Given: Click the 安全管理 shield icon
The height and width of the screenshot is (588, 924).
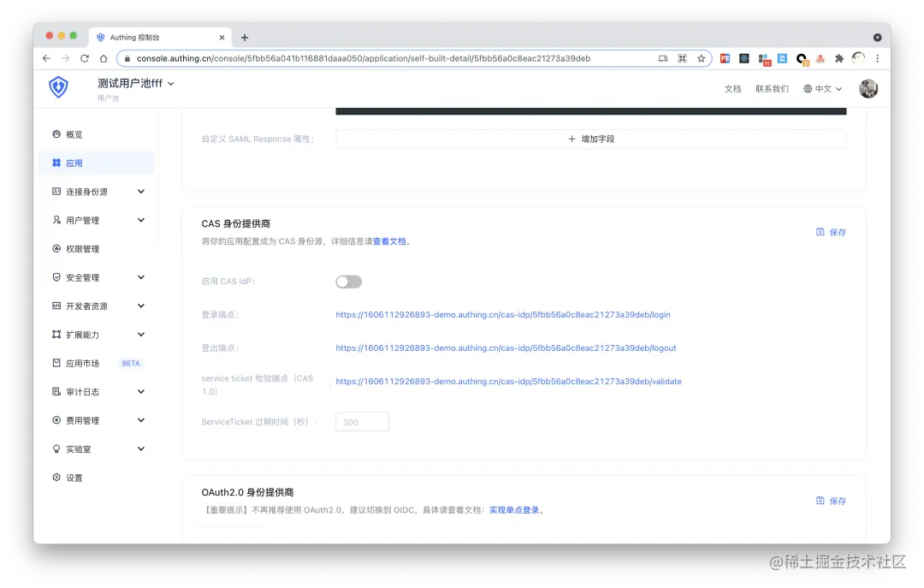Looking at the screenshot, I should tap(56, 277).
